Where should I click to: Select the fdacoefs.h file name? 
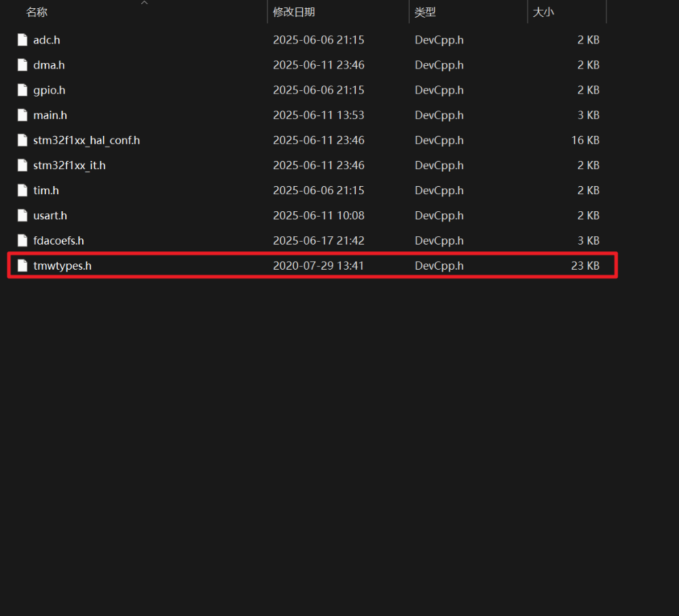click(x=58, y=241)
